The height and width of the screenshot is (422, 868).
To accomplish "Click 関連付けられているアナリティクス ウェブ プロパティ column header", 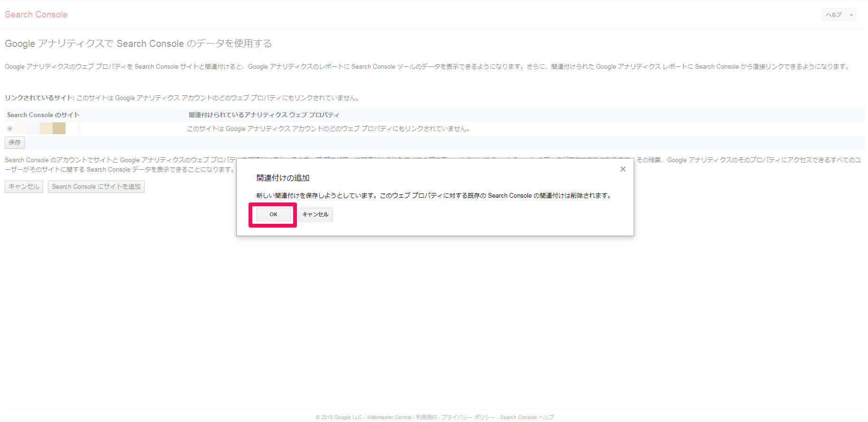I will pyautogui.click(x=264, y=115).
